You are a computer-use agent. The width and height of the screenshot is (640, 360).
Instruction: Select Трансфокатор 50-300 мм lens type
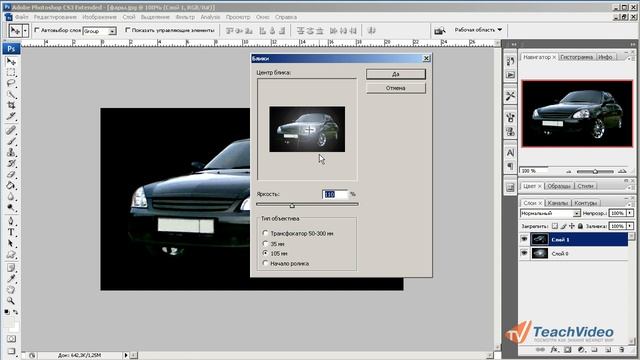tap(265, 233)
